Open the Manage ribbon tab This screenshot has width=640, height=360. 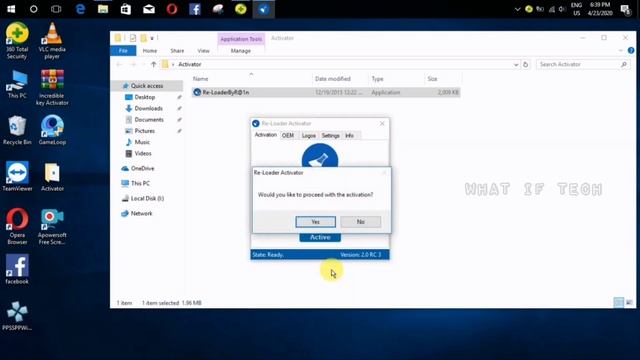click(240, 51)
